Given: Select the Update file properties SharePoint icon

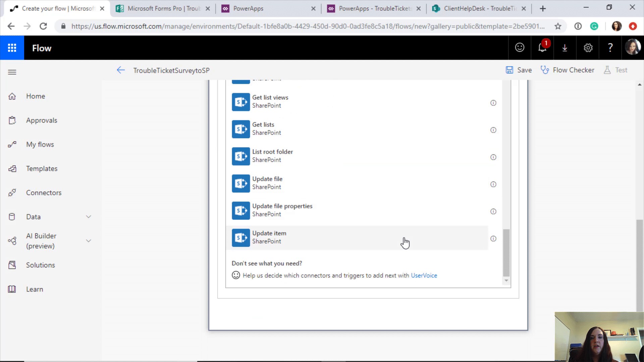Looking at the screenshot, I should click(241, 210).
